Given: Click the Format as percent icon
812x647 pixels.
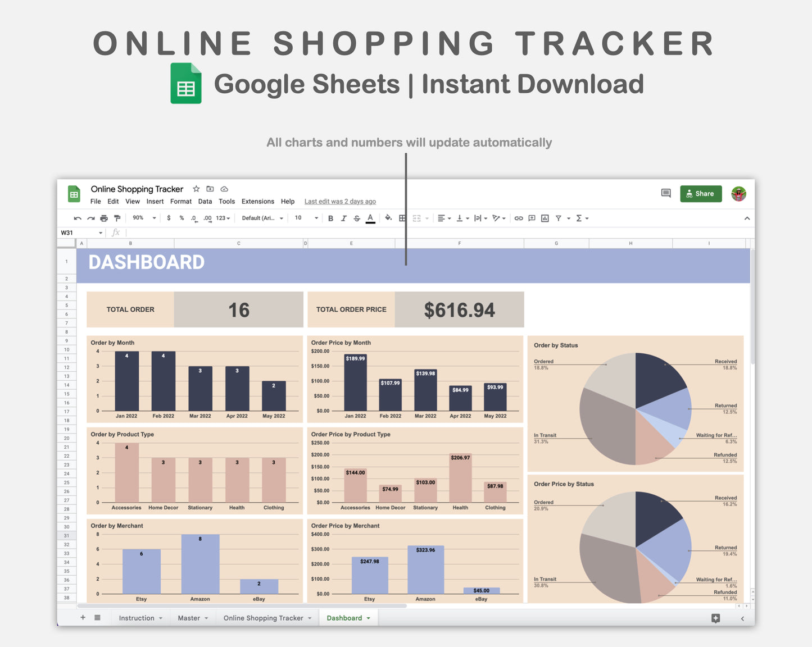Looking at the screenshot, I should click(181, 218).
